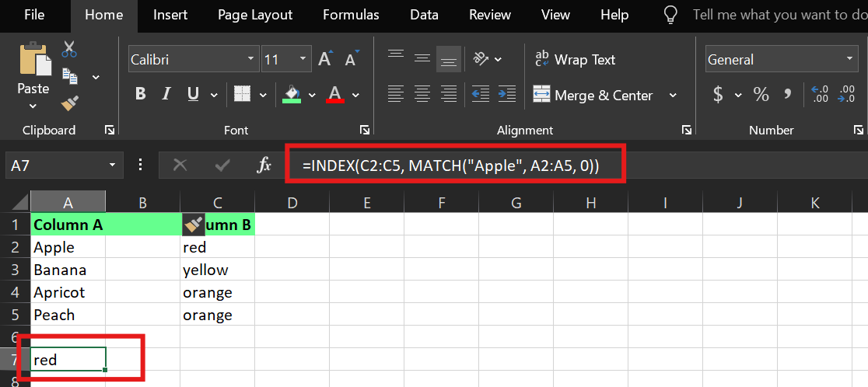Click the Paste clipboard icon

[35, 58]
